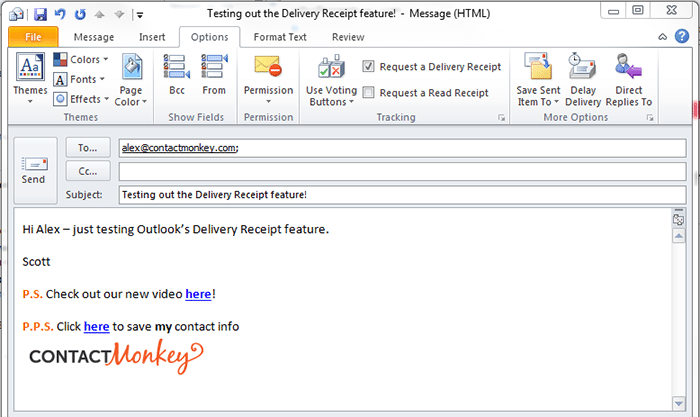
Task: Show the Bcc field
Action: click(177, 74)
